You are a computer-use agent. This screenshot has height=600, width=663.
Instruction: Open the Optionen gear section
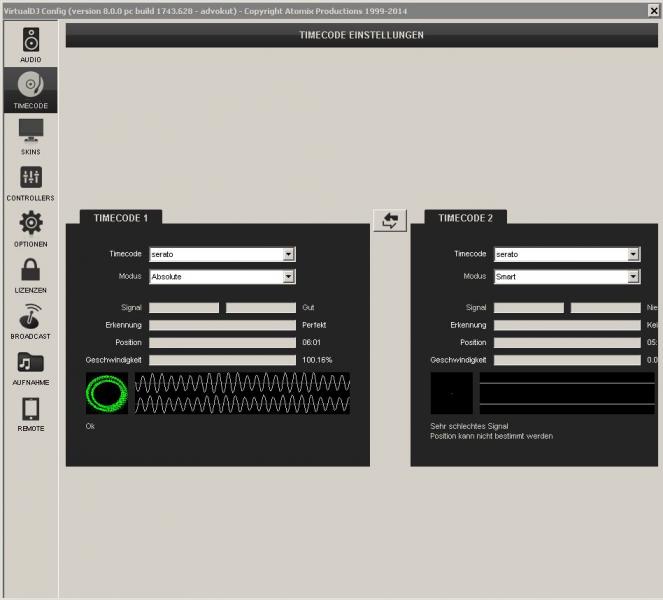(30, 229)
